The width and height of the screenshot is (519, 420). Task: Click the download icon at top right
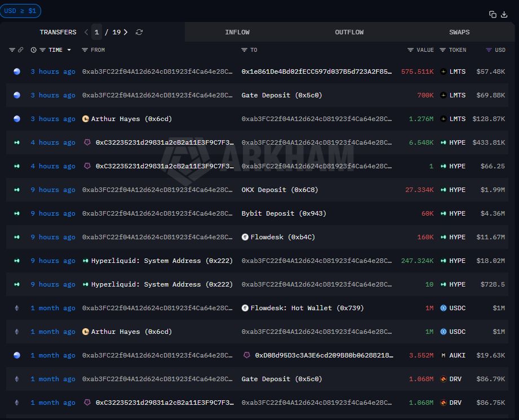pos(504,14)
